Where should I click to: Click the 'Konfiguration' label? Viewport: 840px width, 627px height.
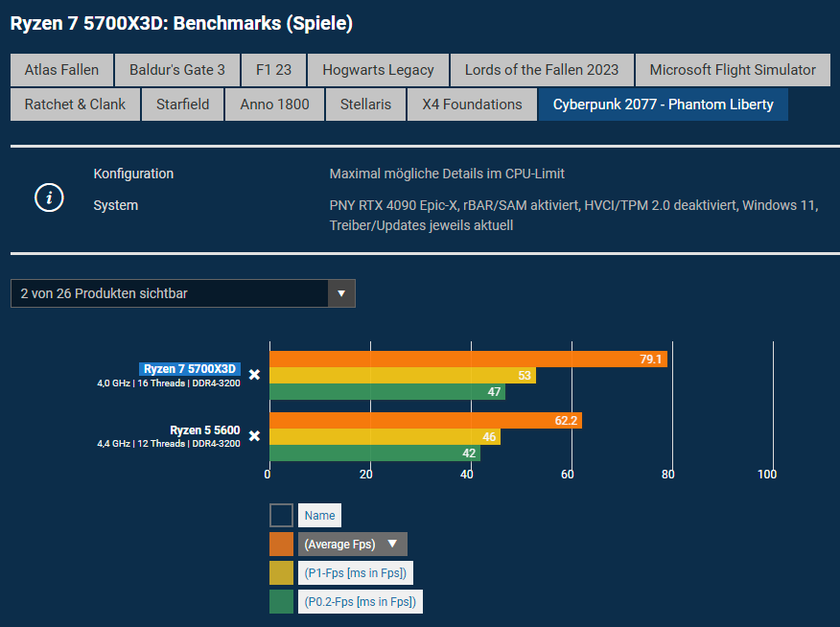pos(133,174)
